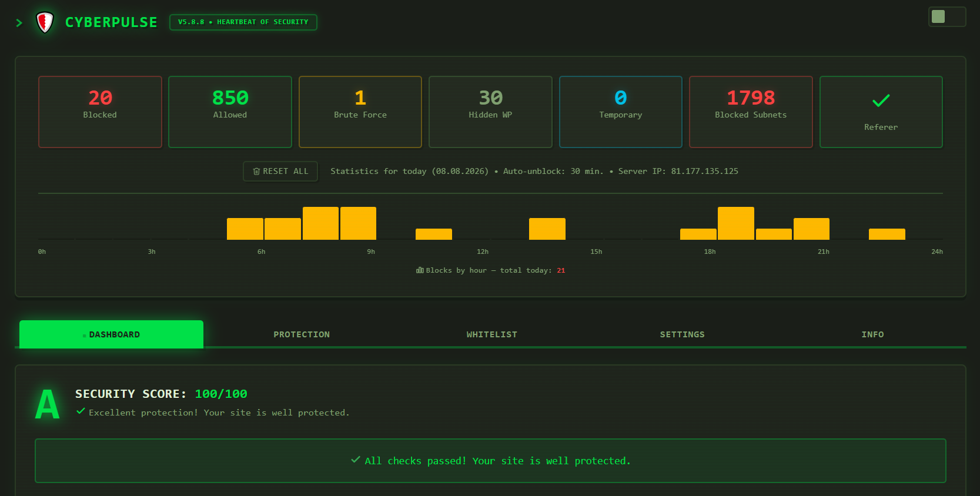Click the All checks passed banner
This screenshot has width=980, height=496.
tap(490, 461)
